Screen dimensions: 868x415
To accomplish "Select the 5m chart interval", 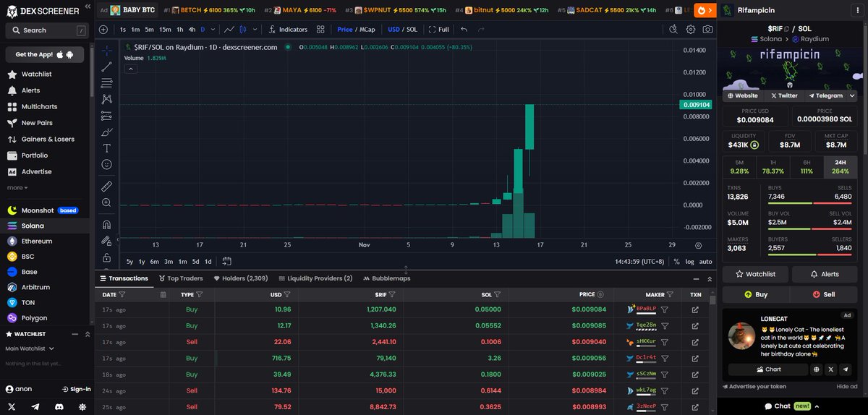I will [x=149, y=30].
